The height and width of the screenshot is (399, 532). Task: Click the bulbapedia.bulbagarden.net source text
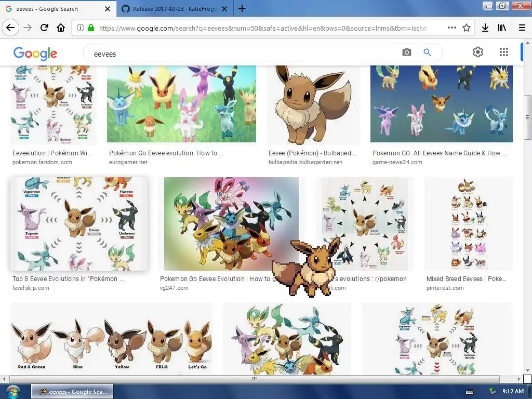(305, 162)
